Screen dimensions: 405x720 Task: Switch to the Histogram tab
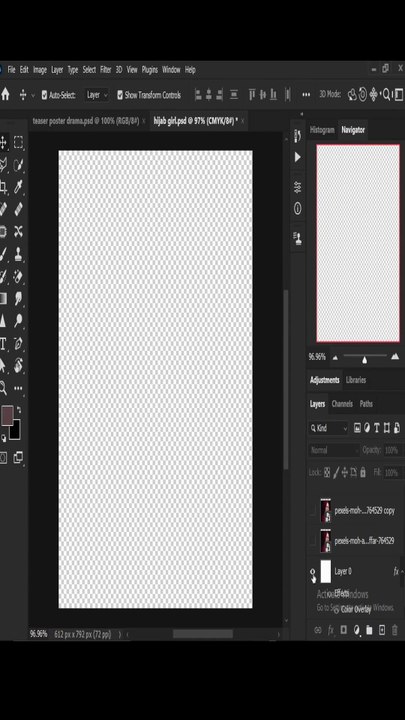[x=322, y=130]
